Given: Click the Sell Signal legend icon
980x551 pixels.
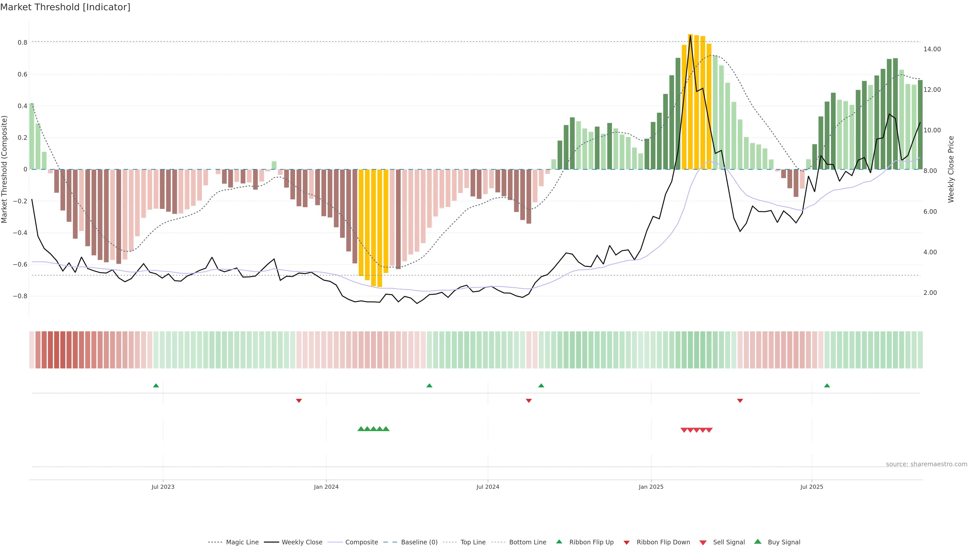Looking at the screenshot, I should click(703, 542).
